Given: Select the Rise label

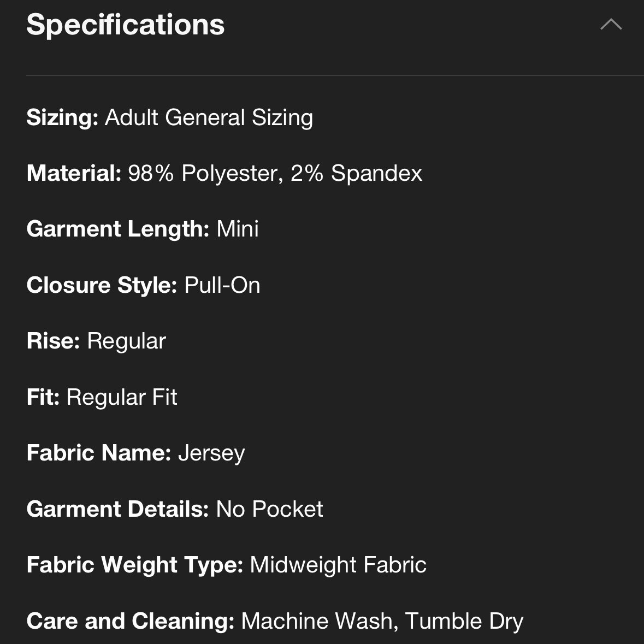Looking at the screenshot, I should [53, 341].
